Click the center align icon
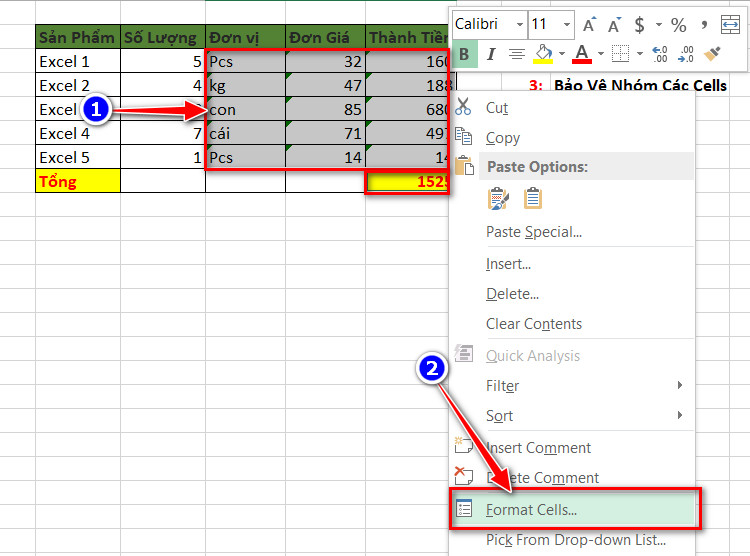 click(x=517, y=54)
